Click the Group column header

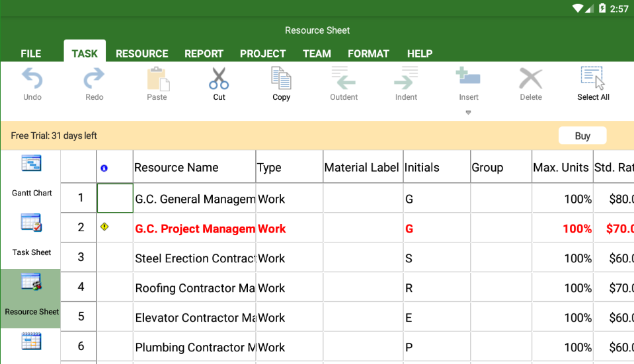(x=501, y=167)
